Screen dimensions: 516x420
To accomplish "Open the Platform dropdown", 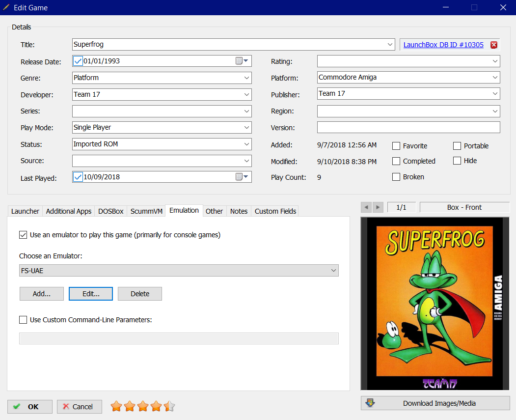I will pos(495,77).
